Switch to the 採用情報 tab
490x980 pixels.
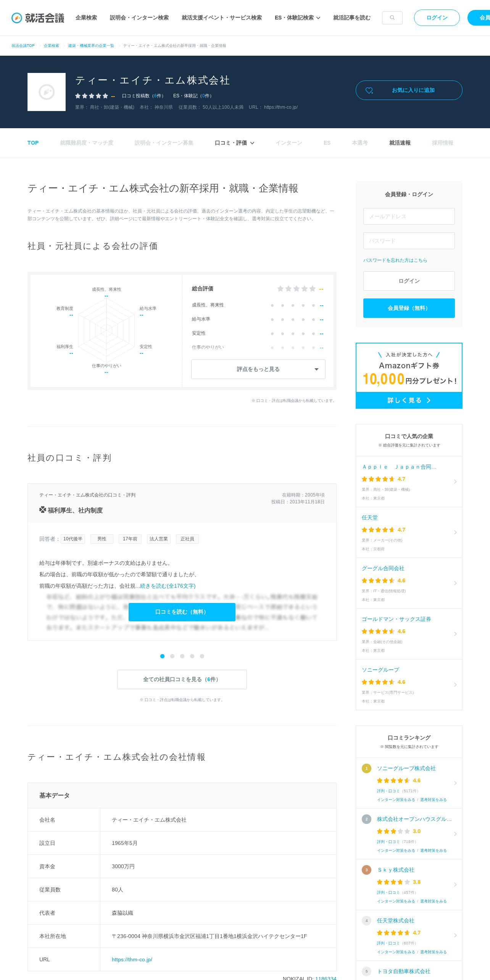[x=443, y=143]
